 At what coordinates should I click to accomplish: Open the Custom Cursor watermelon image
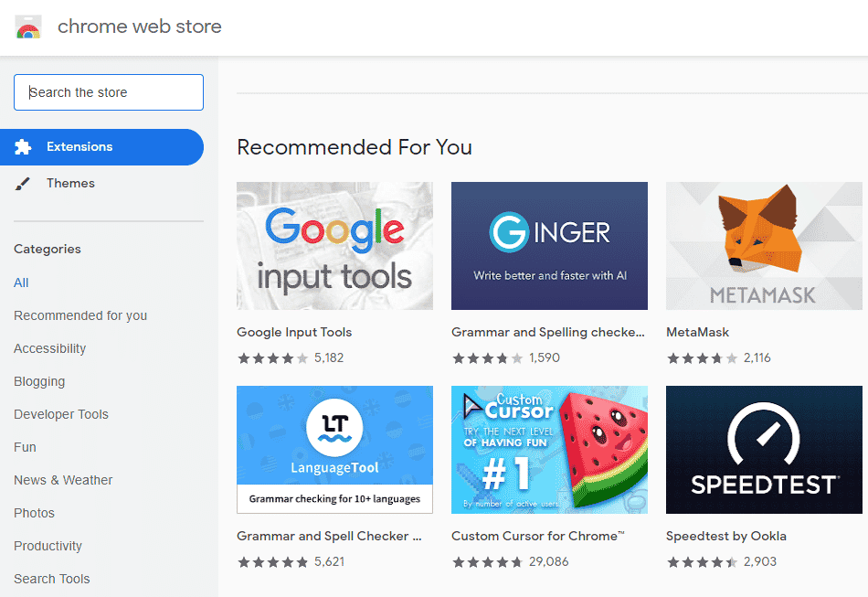[549, 449]
